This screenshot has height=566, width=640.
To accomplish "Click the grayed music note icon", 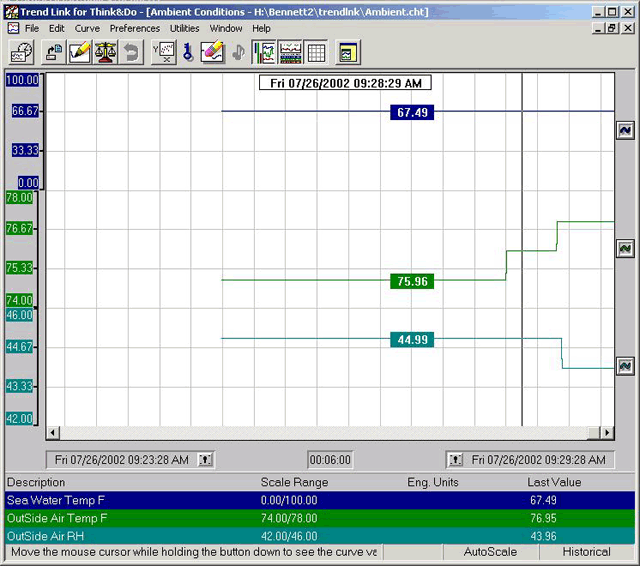I will pyautogui.click(x=238, y=52).
